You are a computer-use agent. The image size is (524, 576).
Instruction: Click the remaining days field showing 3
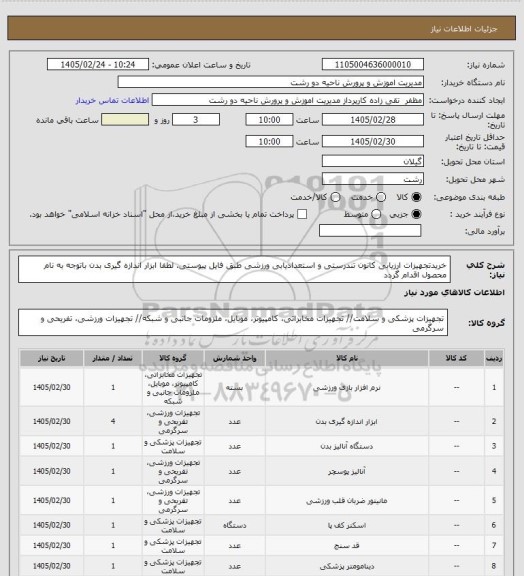(196, 120)
